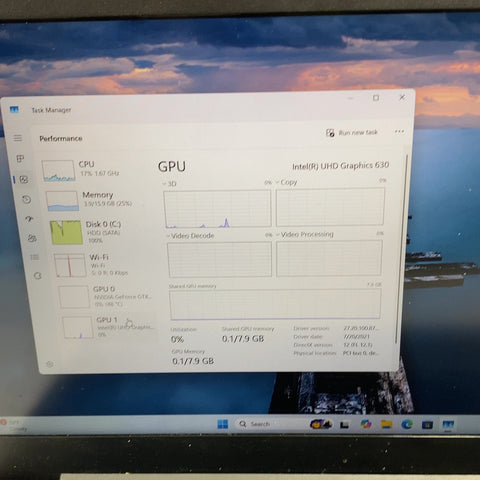The image size is (480, 480).
Task: Click the GPU 0 mini graph
Action: [74, 297]
